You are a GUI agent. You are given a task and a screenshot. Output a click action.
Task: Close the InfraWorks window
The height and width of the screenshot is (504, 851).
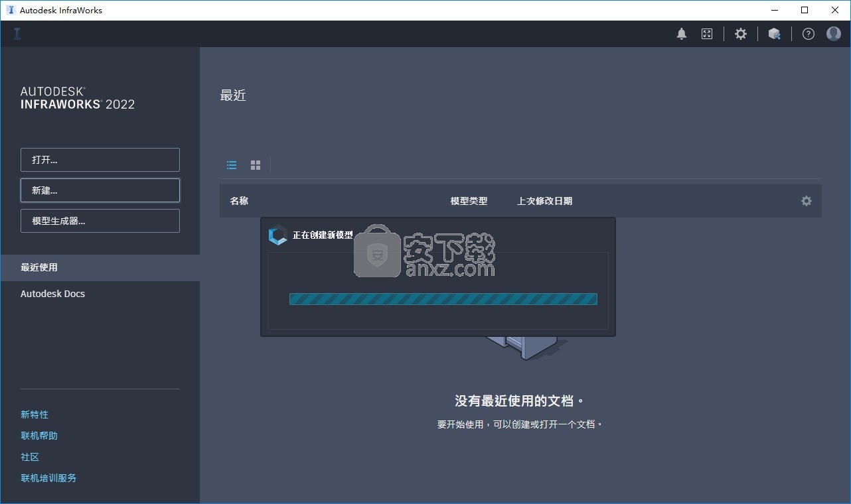[835, 10]
